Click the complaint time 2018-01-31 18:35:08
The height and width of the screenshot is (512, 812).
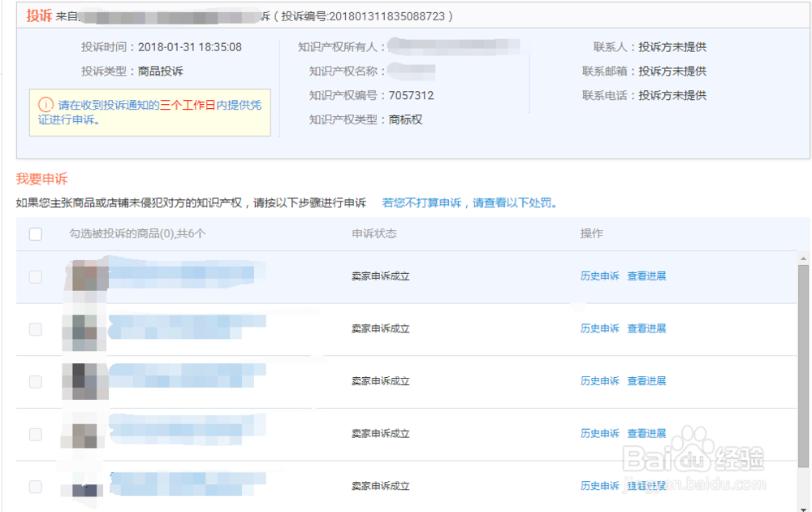(189, 47)
